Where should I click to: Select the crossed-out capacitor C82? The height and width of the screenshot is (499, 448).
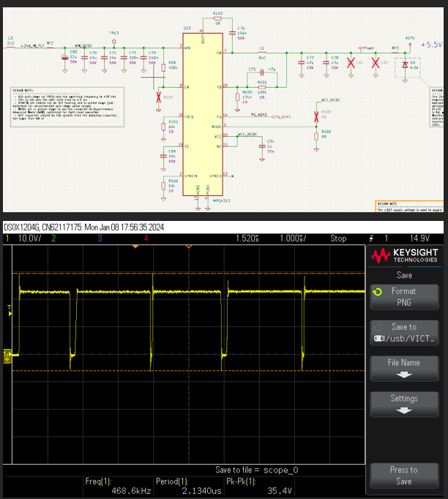(x=351, y=63)
